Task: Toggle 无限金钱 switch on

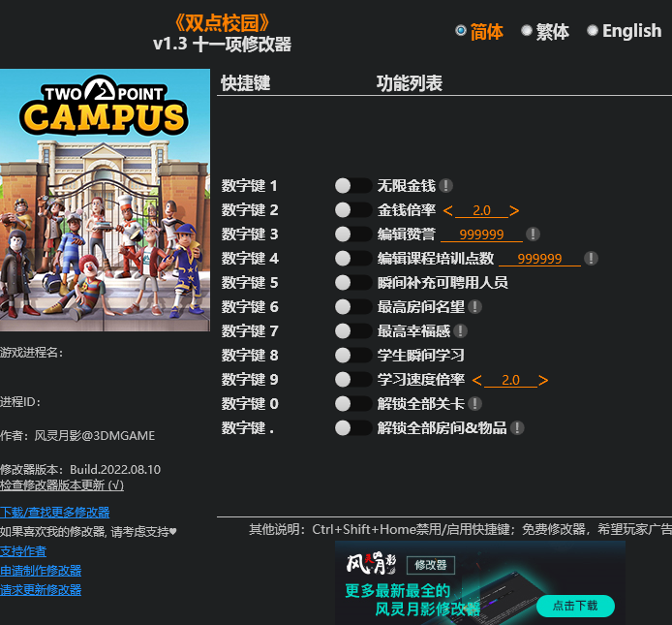Action: pyautogui.click(x=353, y=186)
